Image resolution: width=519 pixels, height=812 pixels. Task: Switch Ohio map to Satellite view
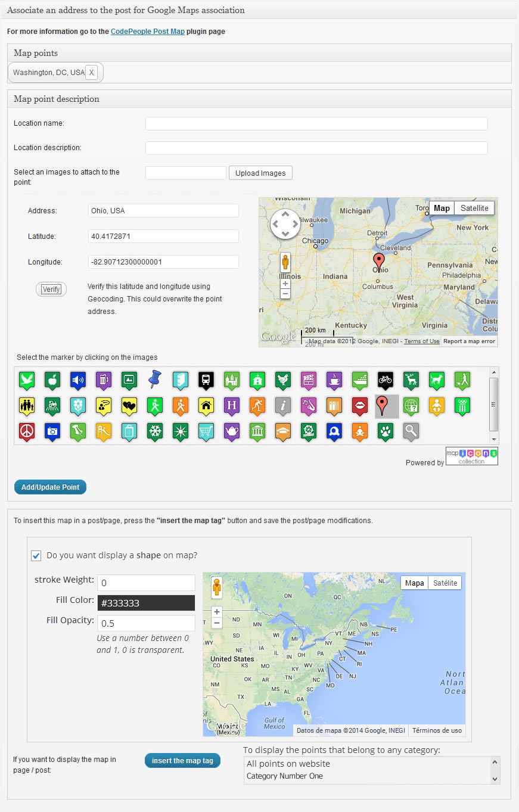(x=474, y=208)
